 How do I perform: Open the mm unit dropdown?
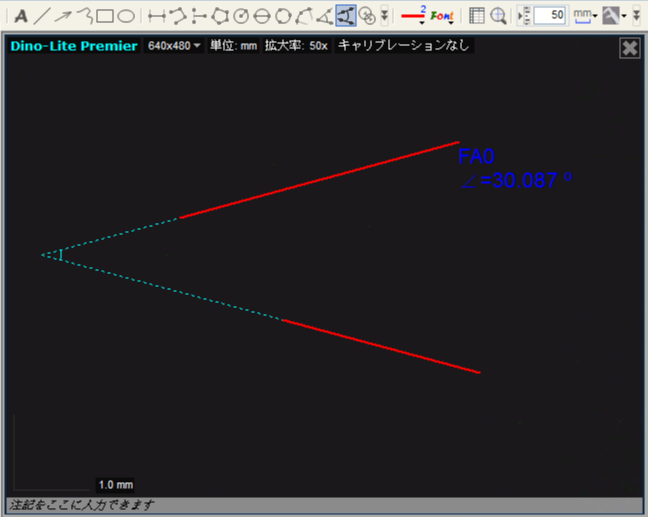[x=585, y=16]
